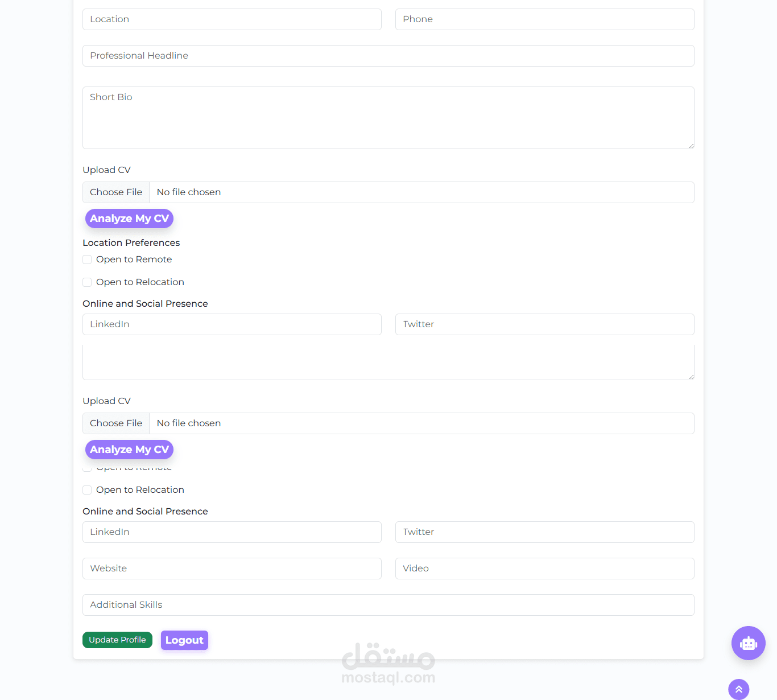Viewport: 777px width, 700px height.
Task: Check the lower Open to Relocation checkbox
Action: pos(87,490)
